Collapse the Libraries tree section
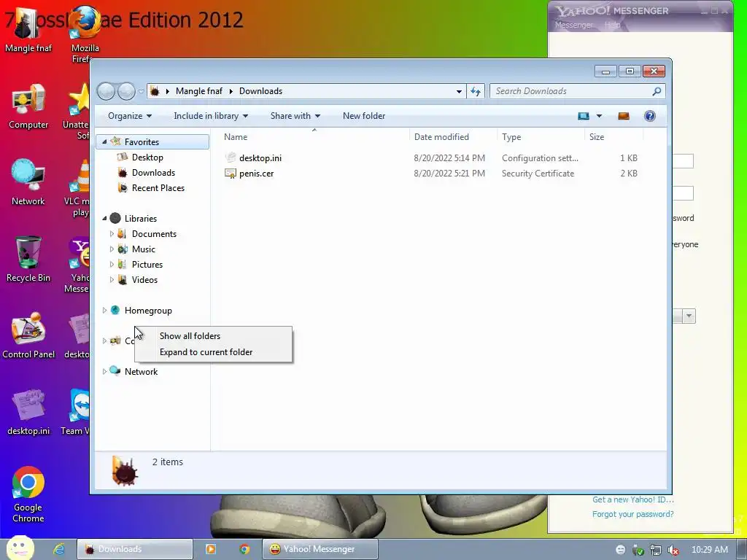 coord(104,218)
